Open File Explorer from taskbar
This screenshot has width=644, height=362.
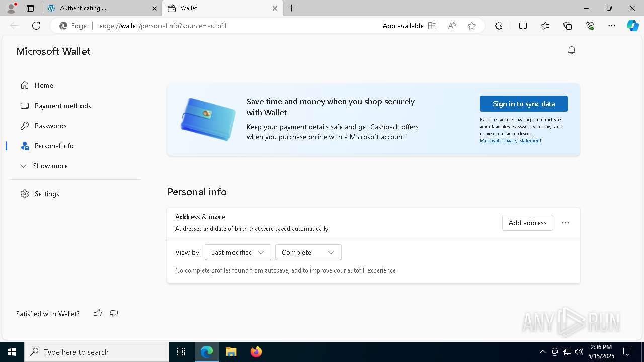(231, 352)
